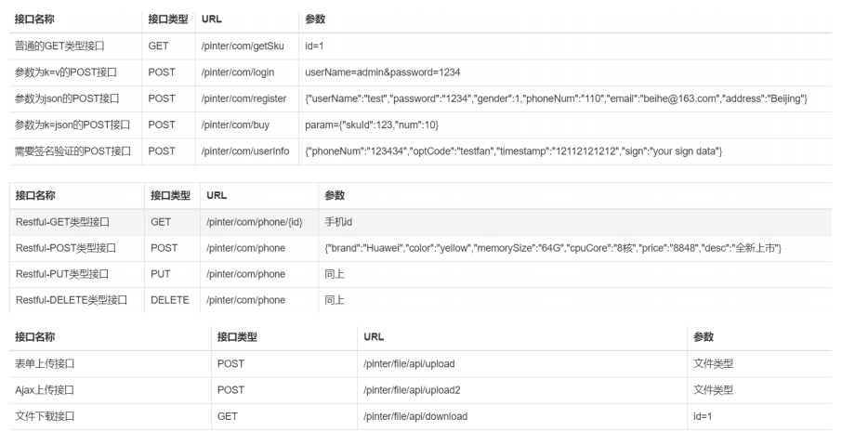Click the 文件下载接口 row name

45,416
